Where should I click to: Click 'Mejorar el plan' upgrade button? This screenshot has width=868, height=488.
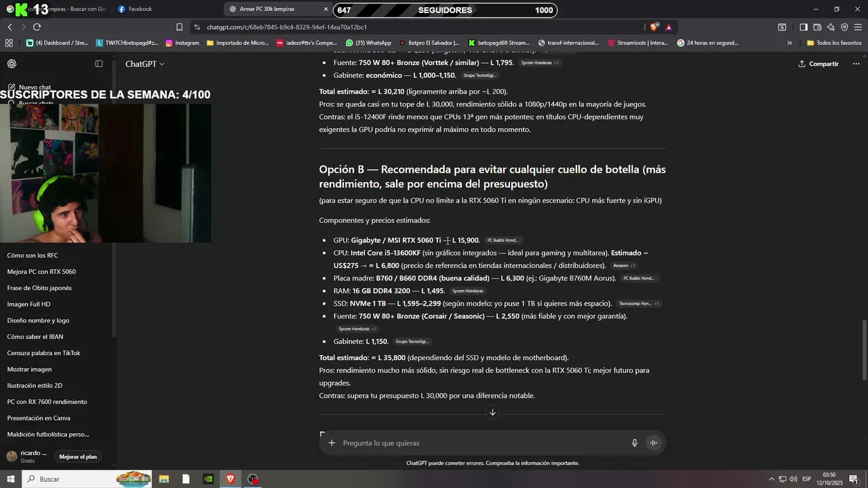click(x=78, y=457)
